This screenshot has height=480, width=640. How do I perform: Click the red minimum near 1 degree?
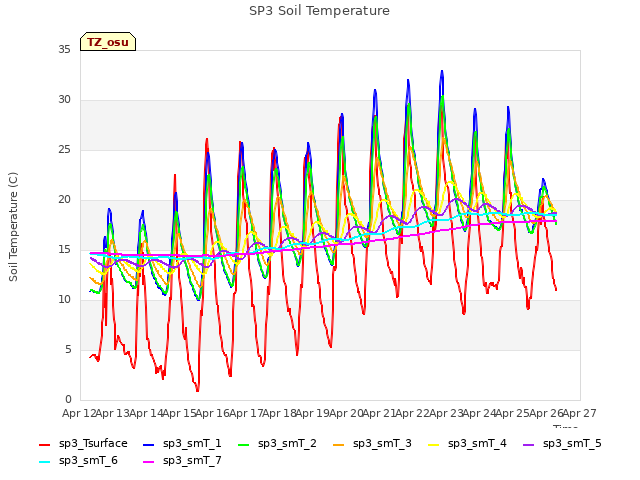point(198,390)
